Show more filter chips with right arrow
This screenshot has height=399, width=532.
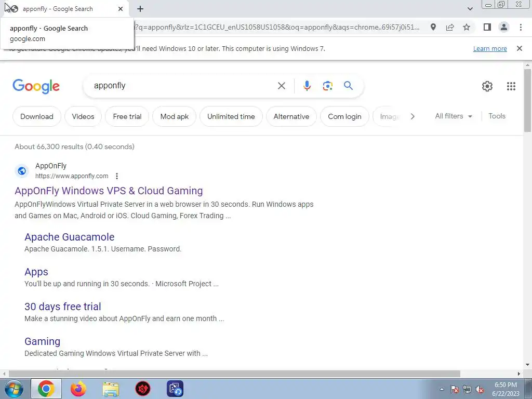click(413, 116)
